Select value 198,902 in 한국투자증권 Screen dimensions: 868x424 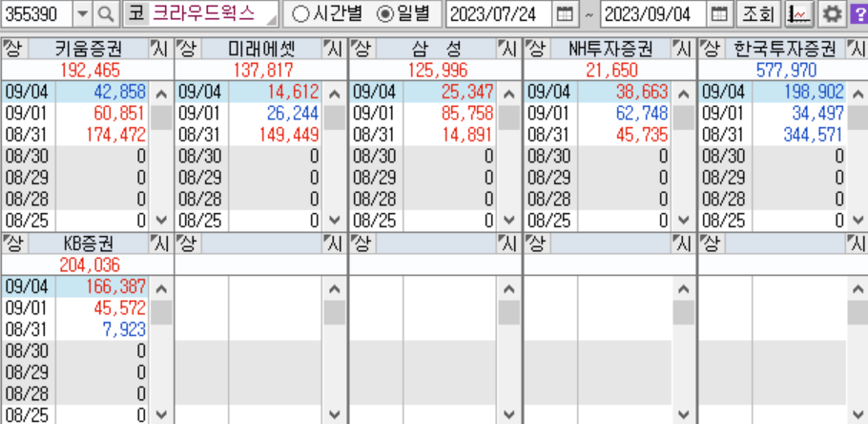tap(813, 92)
